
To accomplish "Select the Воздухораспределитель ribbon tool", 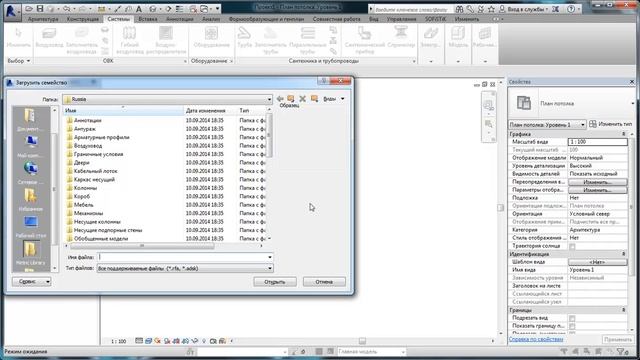I will [x=166, y=40].
